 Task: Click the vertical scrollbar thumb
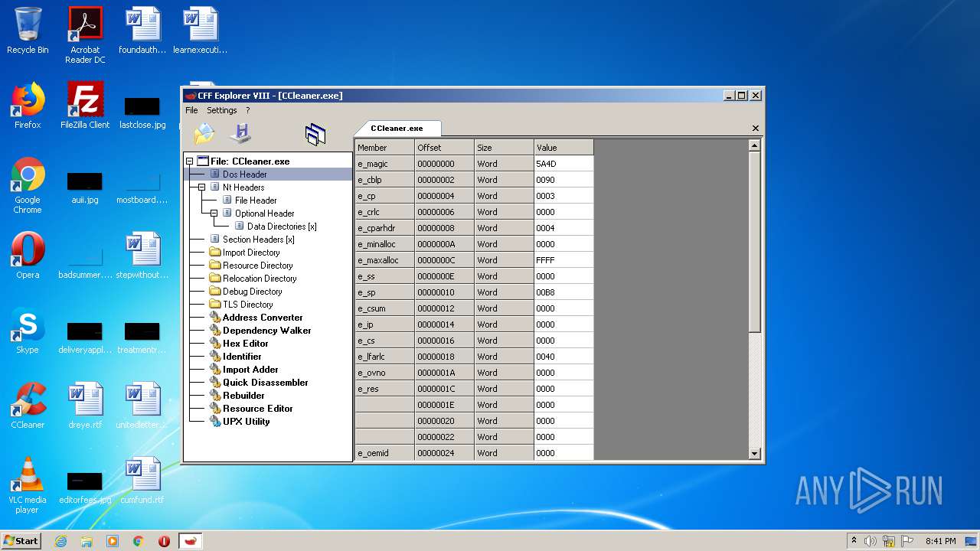754,242
